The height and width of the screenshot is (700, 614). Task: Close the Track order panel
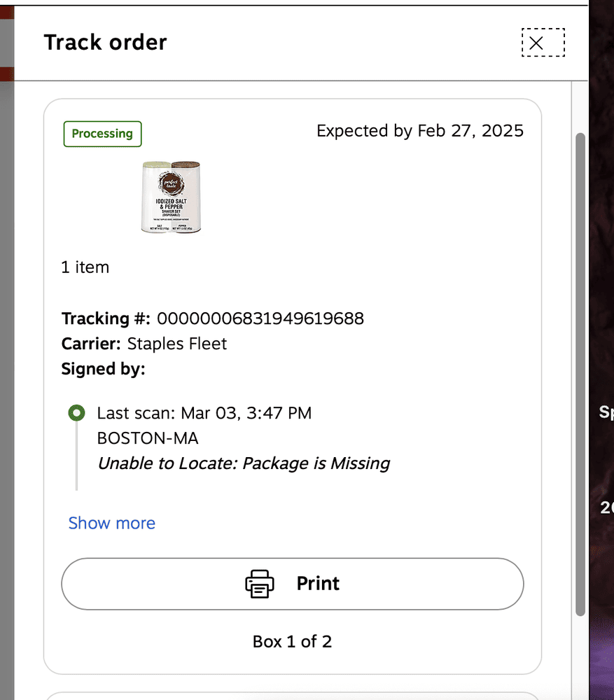coord(543,43)
